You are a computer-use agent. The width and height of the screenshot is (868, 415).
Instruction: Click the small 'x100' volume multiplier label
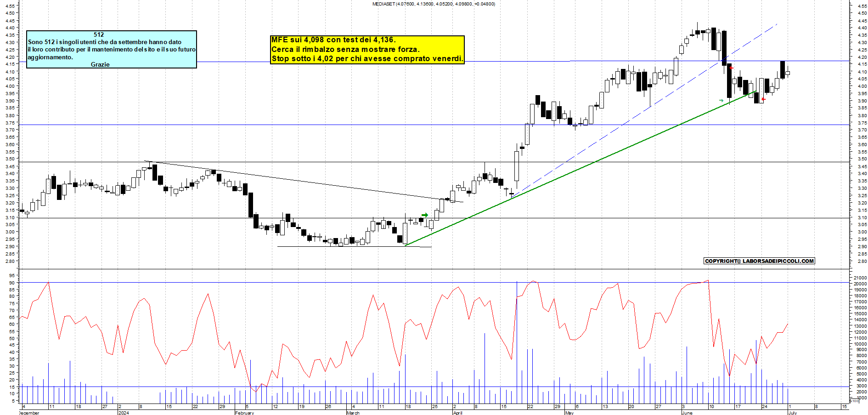click(x=854, y=401)
